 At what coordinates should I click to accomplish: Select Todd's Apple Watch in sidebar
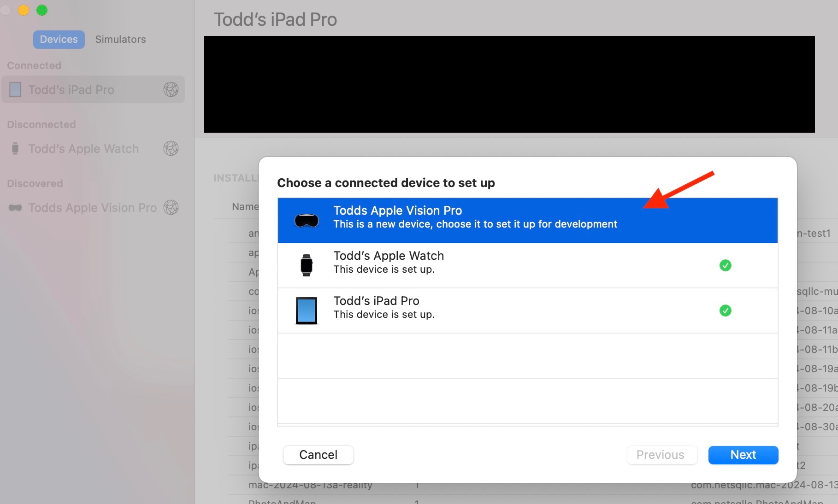[93, 148]
